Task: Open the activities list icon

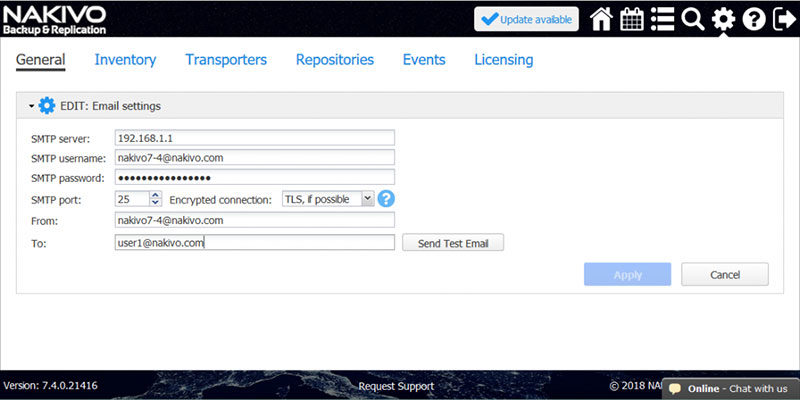Action: (x=662, y=19)
